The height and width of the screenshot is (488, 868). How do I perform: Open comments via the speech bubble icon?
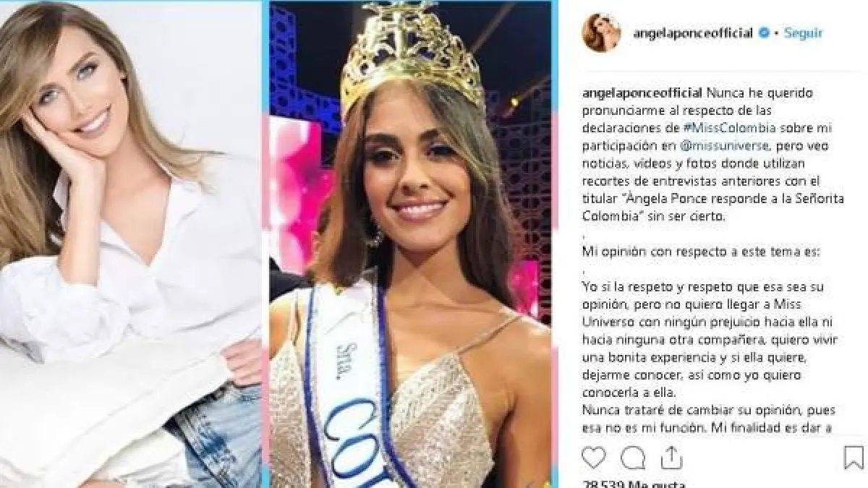(633, 458)
